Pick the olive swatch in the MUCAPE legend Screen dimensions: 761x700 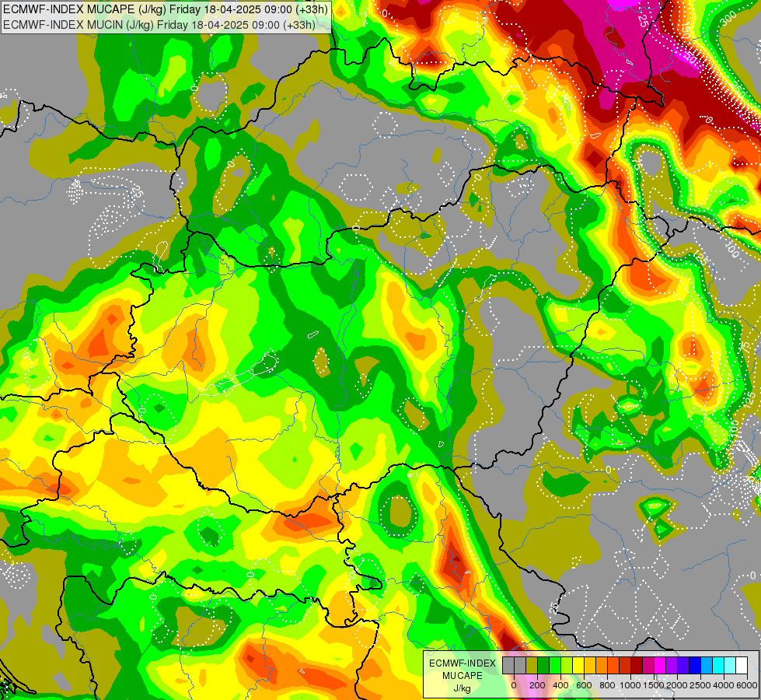point(532,666)
